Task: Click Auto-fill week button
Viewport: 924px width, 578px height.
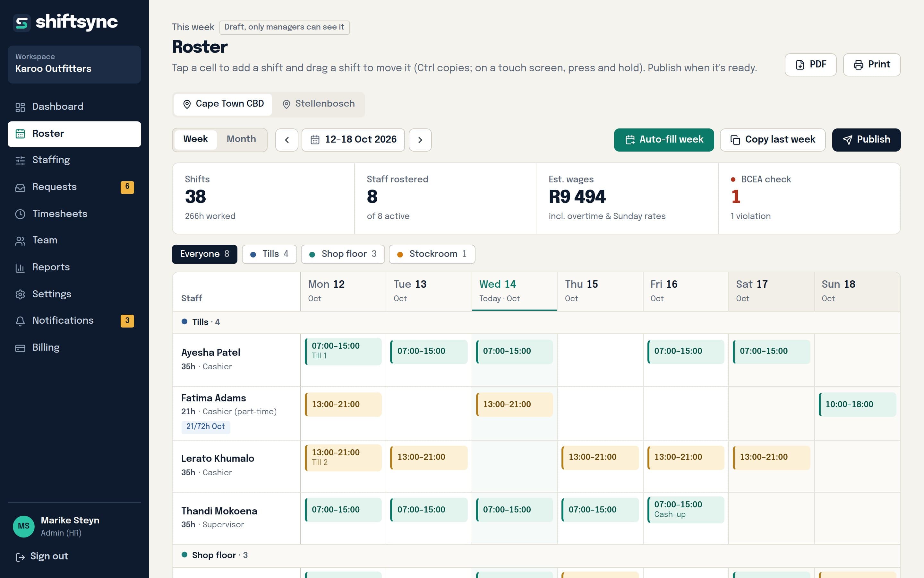Action: pos(664,140)
